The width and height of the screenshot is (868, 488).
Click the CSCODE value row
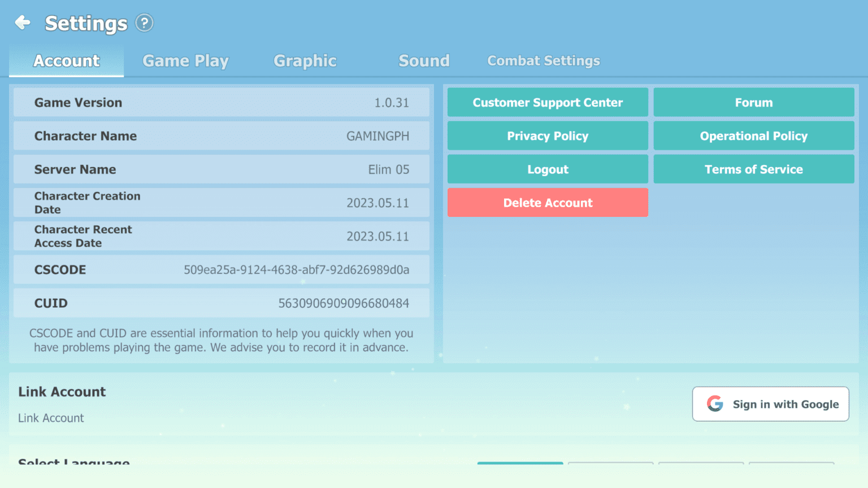click(222, 270)
